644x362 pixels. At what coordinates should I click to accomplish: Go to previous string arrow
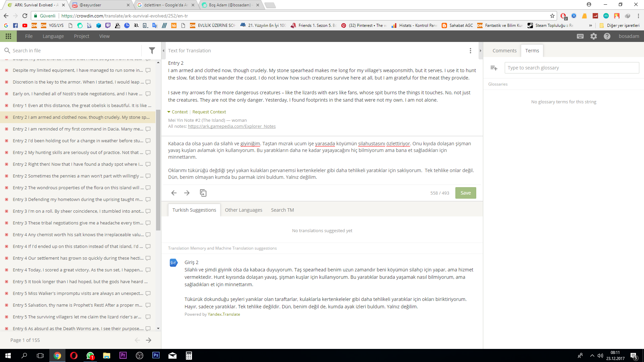[x=174, y=193]
